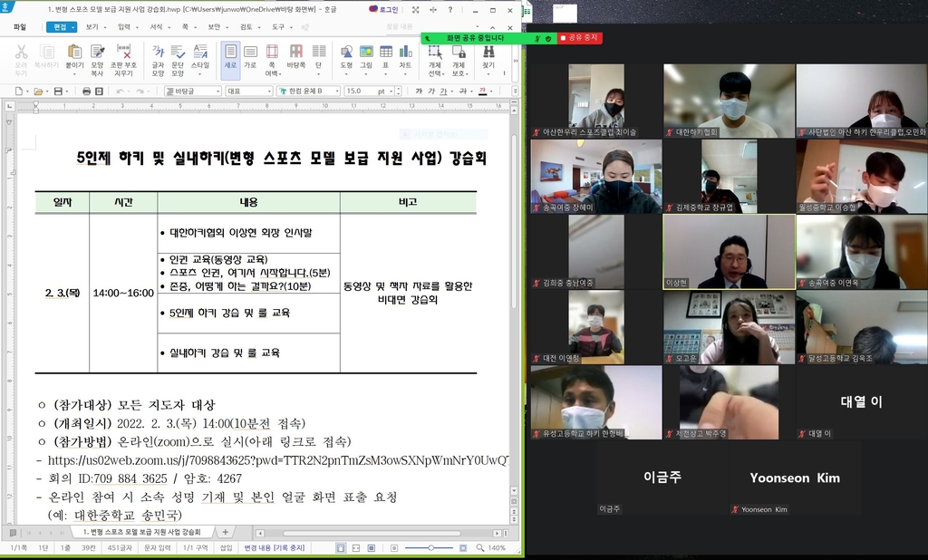Open 문단 모양 paragraph format icon
Image resolution: width=928 pixels, height=560 pixels.
[x=178, y=56]
